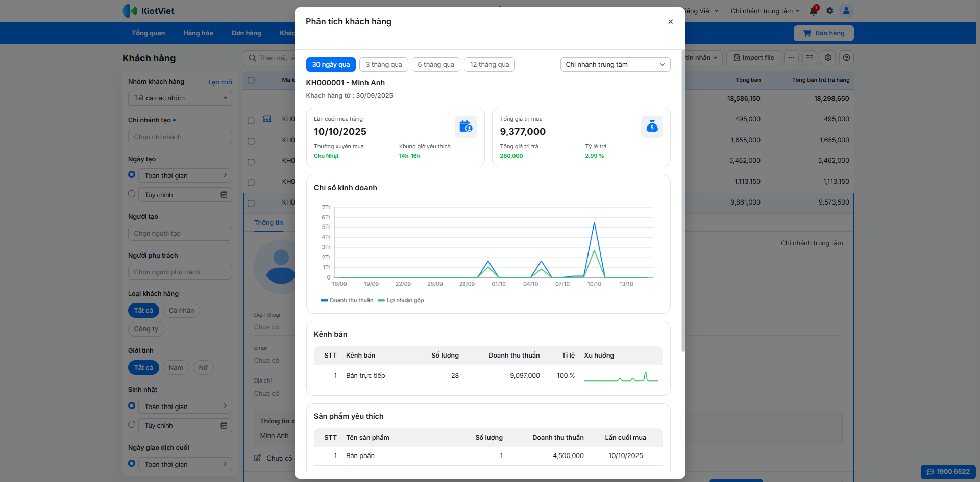980x482 pixels.
Task: Tick the select-all checkbox in table header
Action: 251,80
